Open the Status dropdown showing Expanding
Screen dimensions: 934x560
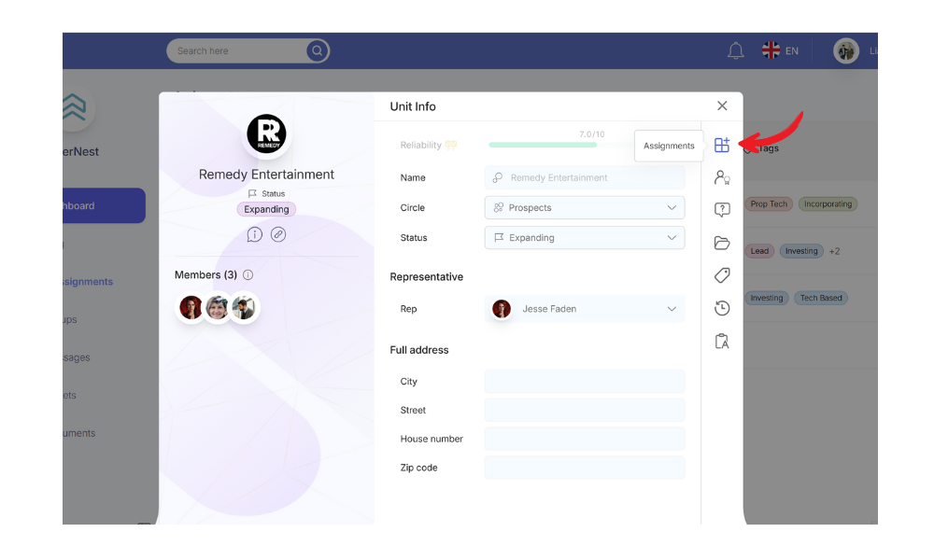pos(585,237)
